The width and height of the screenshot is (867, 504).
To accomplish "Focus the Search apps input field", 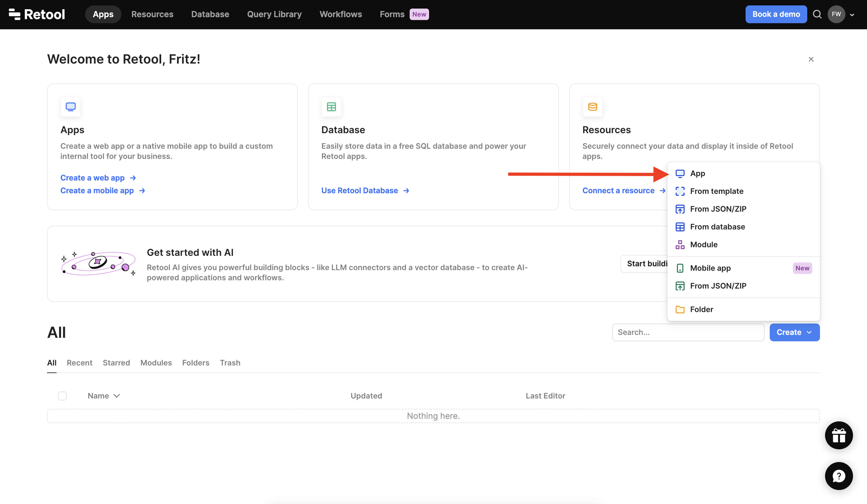I will (688, 332).
